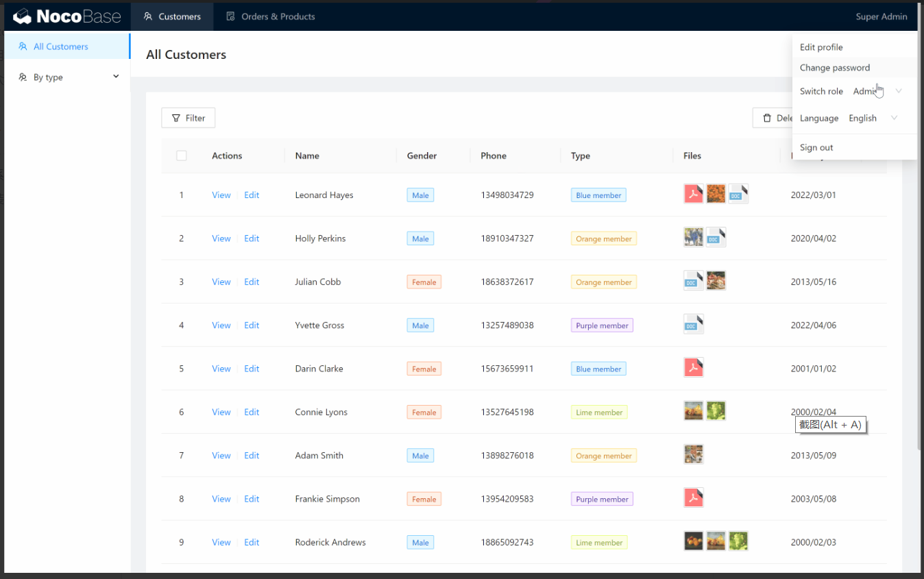The image size is (924, 579).
Task: Switch to Orders & Products tab
Action: (271, 16)
